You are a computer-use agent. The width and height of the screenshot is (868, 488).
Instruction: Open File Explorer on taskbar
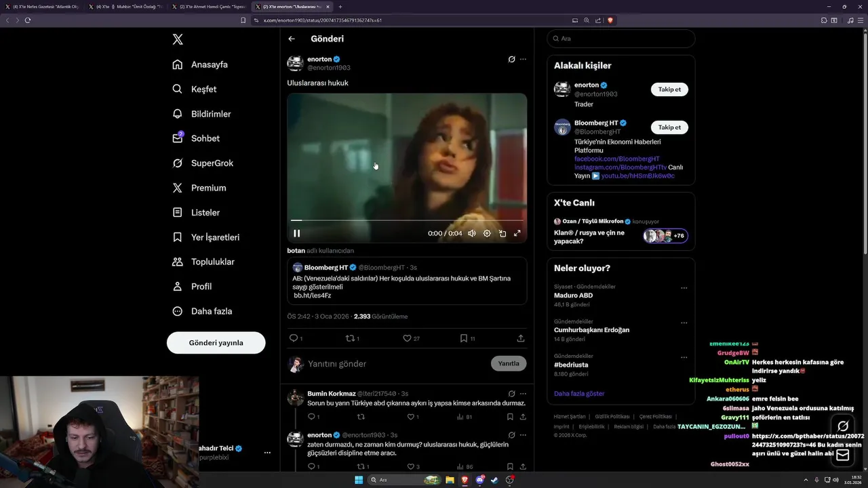(450, 480)
